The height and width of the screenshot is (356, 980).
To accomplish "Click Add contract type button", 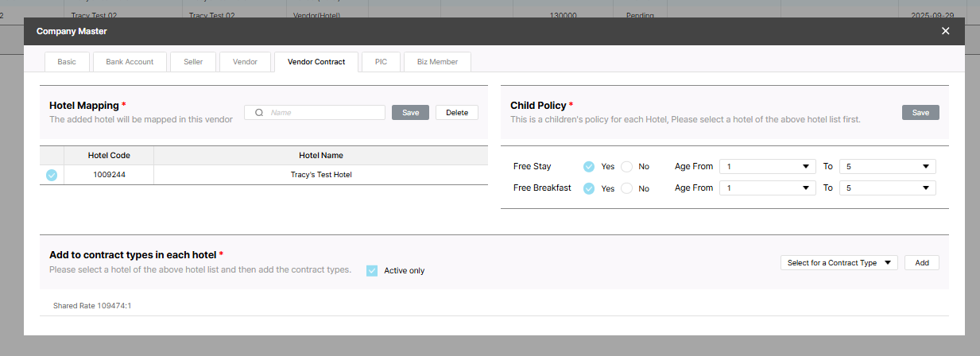I will [922, 262].
